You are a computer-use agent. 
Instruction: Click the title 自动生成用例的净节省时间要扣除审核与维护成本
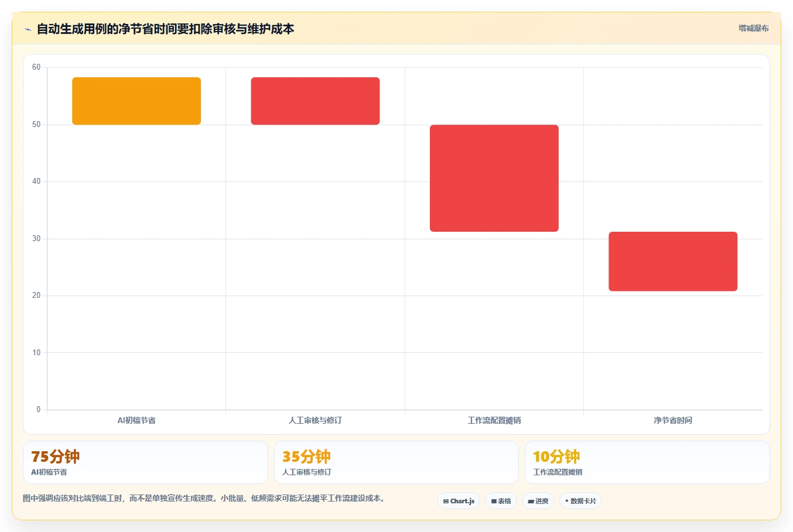point(165,29)
